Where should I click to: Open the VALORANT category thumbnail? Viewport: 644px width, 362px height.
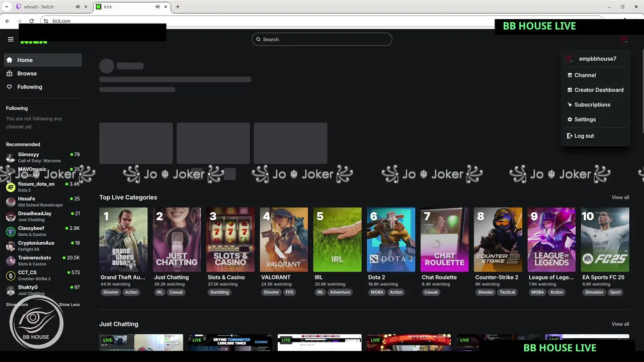point(284,240)
